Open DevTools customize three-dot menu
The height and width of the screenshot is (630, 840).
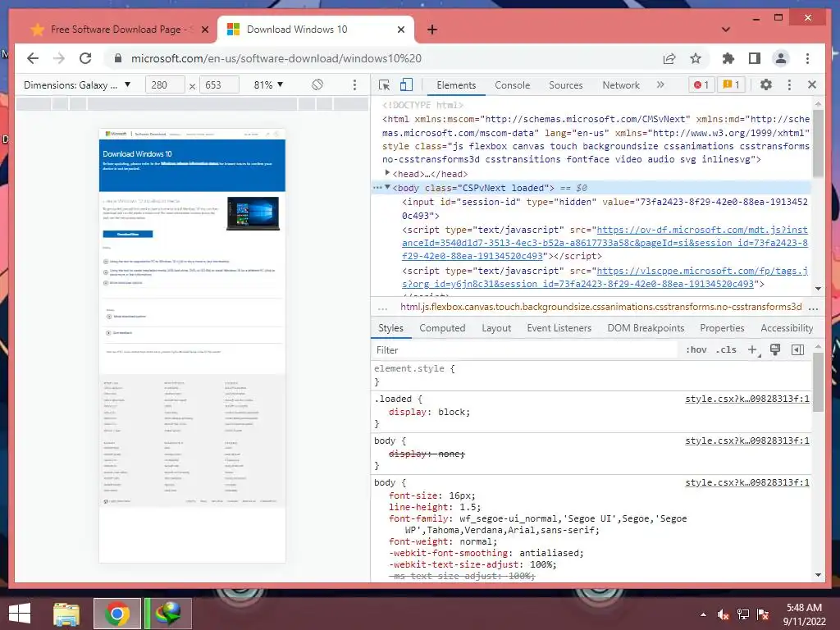(789, 84)
